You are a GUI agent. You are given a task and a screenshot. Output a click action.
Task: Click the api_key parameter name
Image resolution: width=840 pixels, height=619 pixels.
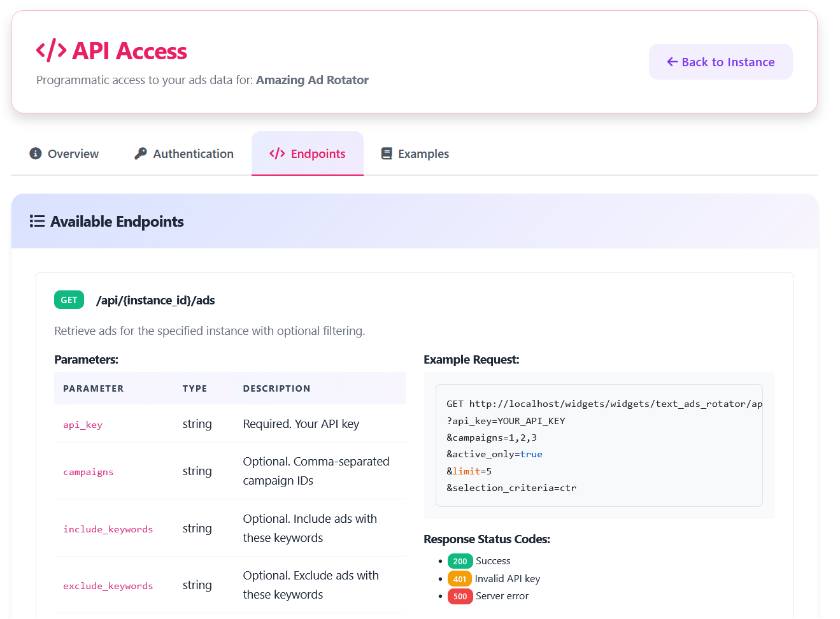point(83,425)
